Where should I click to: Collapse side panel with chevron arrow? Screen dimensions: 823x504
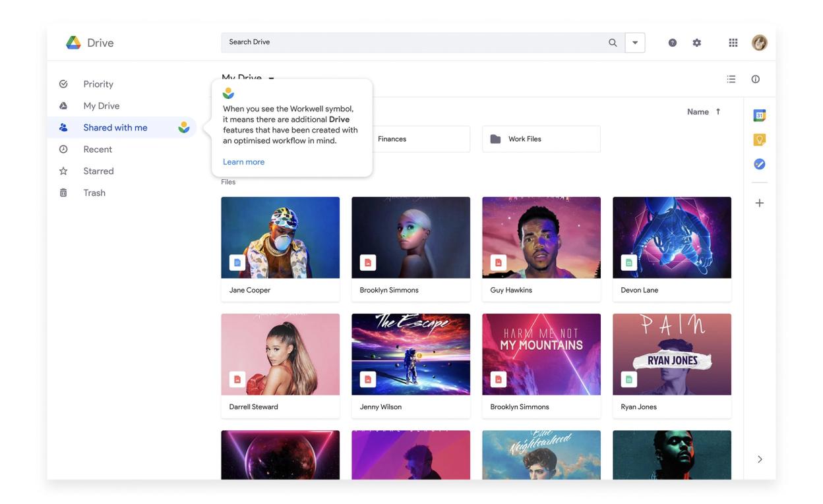760,459
